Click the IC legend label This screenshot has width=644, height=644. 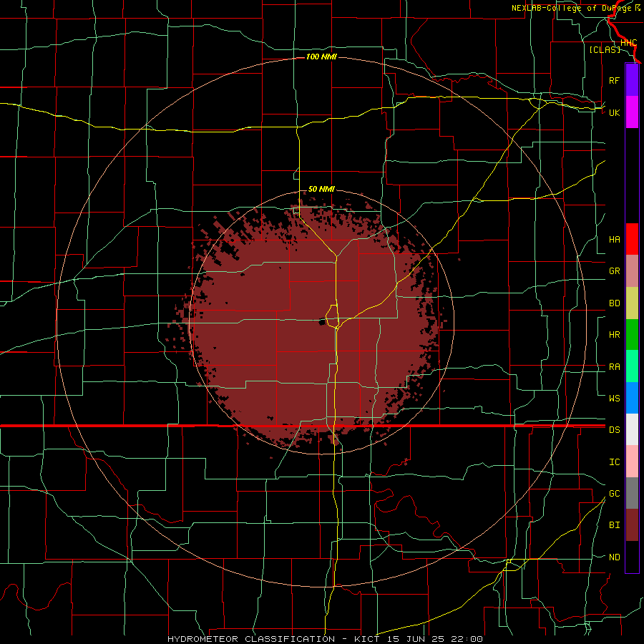(x=615, y=462)
